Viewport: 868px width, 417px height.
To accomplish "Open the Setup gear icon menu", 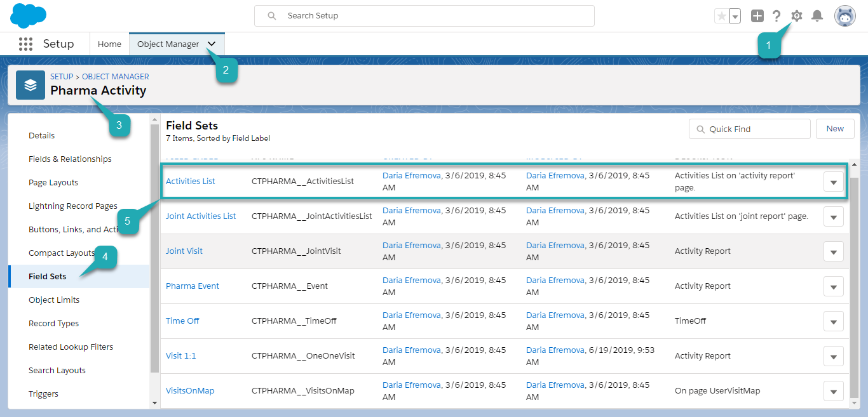I will click(796, 16).
